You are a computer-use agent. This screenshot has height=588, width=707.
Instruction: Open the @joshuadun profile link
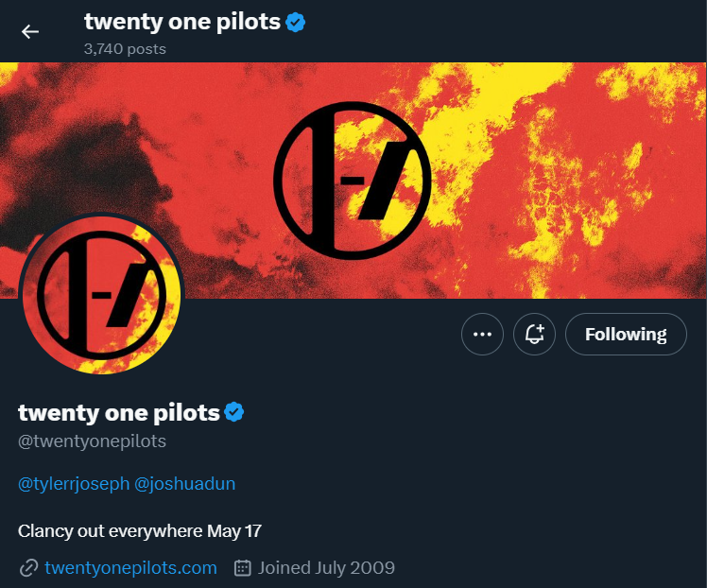(x=185, y=483)
